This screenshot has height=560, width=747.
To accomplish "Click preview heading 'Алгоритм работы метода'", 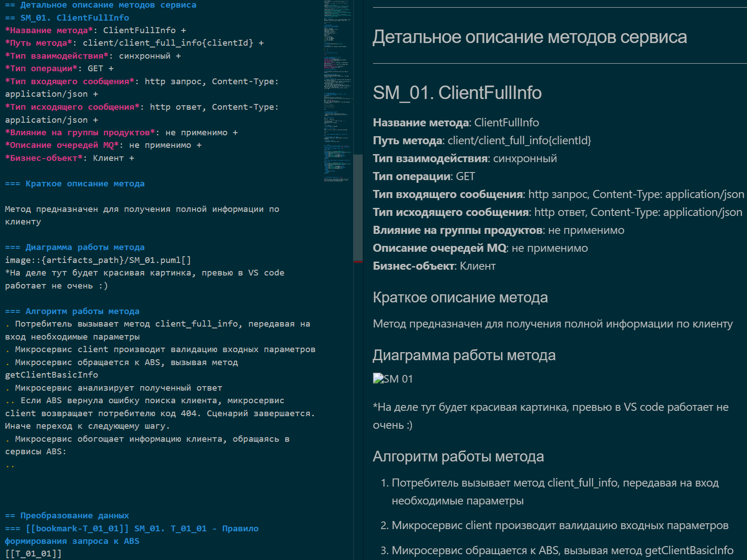I will [x=458, y=457].
